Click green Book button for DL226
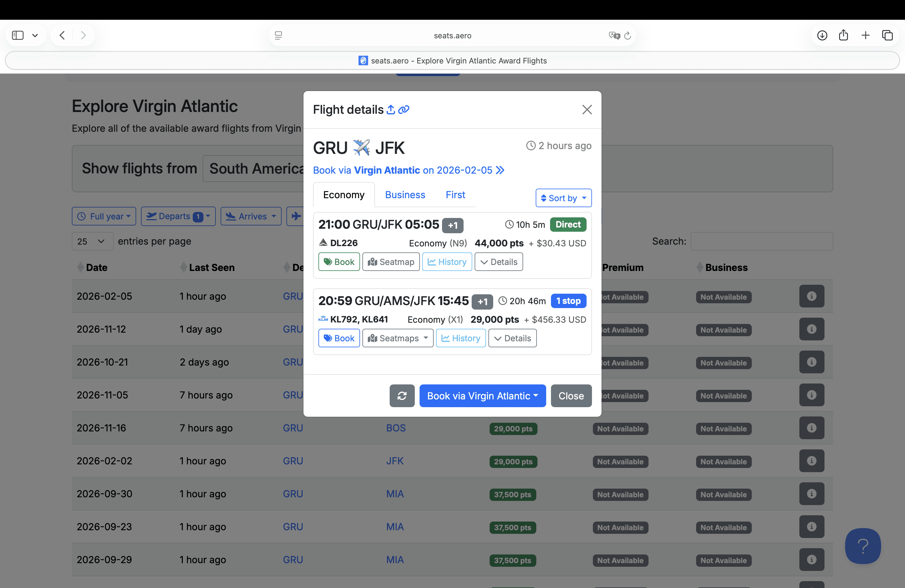This screenshot has width=905, height=588. pyautogui.click(x=339, y=262)
